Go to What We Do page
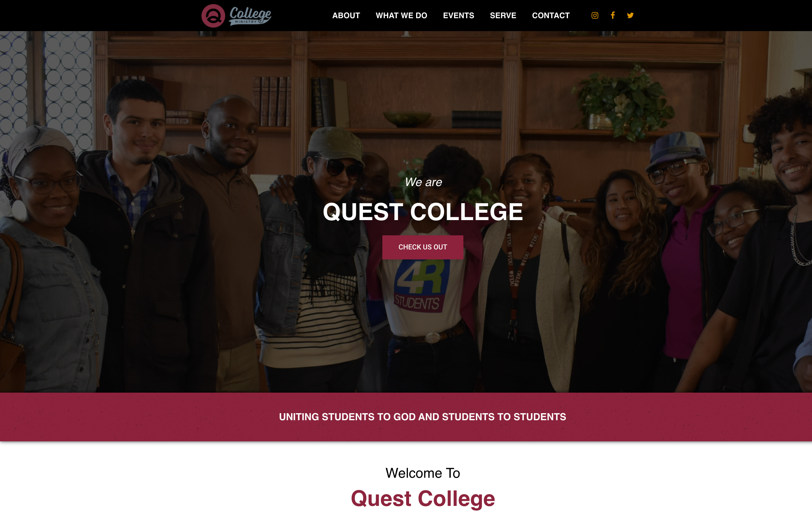The width and height of the screenshot is (812, 515). coord(401,16)
